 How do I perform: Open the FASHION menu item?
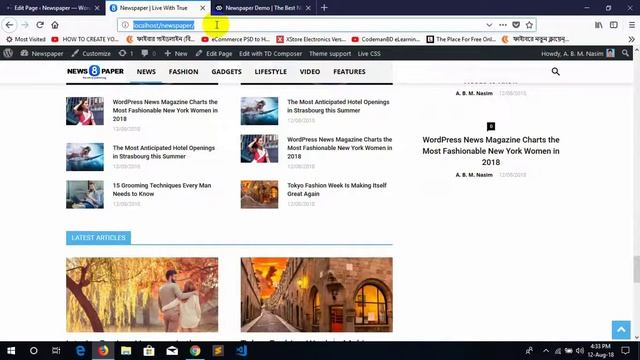(x=183, y=71)
